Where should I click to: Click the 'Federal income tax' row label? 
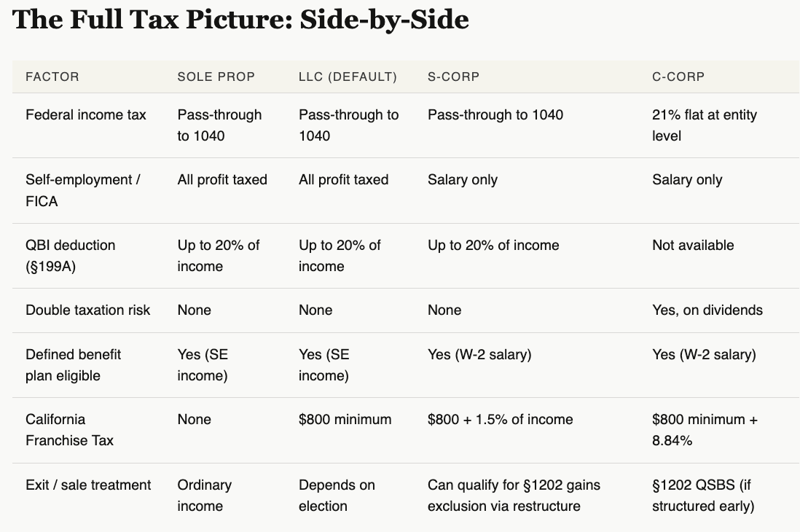pos(86,114)
